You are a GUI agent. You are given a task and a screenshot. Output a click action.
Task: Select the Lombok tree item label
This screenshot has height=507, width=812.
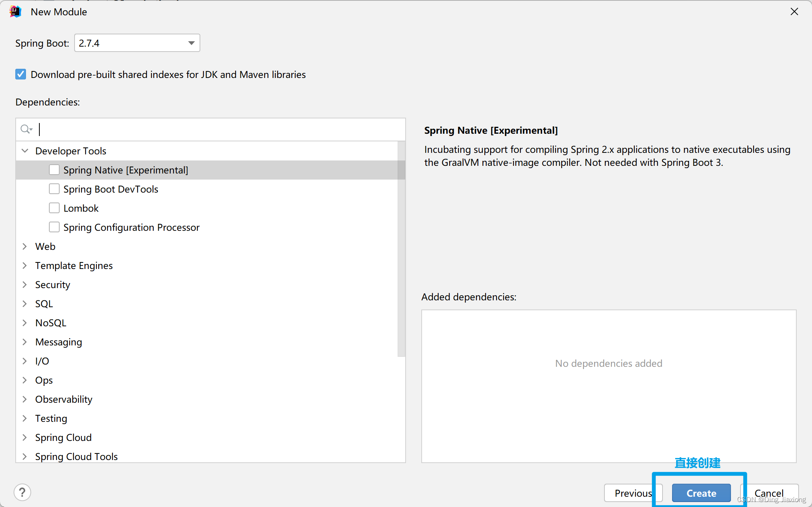pyautogui.click(x=81, y=208)
